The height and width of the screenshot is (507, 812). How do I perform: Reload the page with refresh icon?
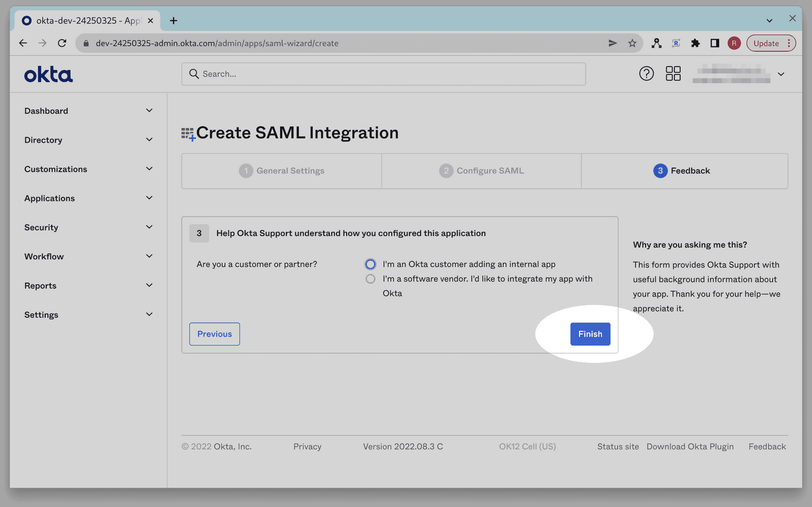[62, 43]
